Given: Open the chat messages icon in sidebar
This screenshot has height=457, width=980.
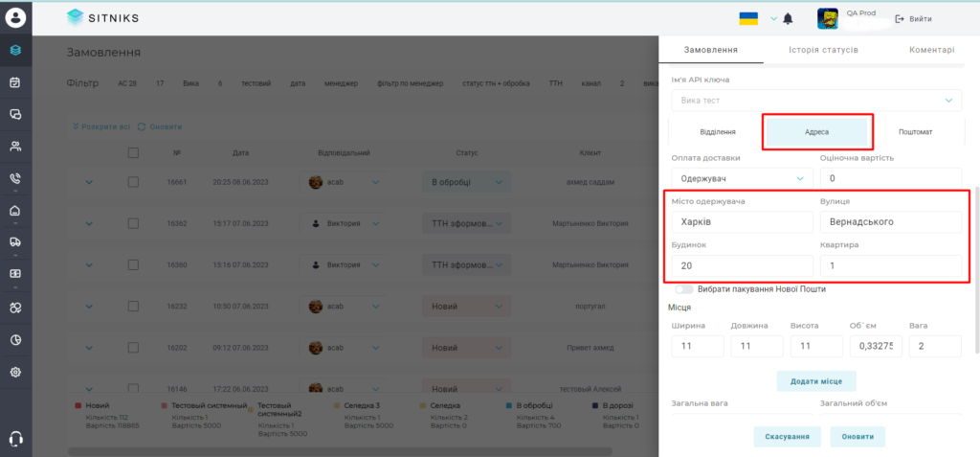Looking at the screenshot, I should pyautogui.click(x=15, y=114).
